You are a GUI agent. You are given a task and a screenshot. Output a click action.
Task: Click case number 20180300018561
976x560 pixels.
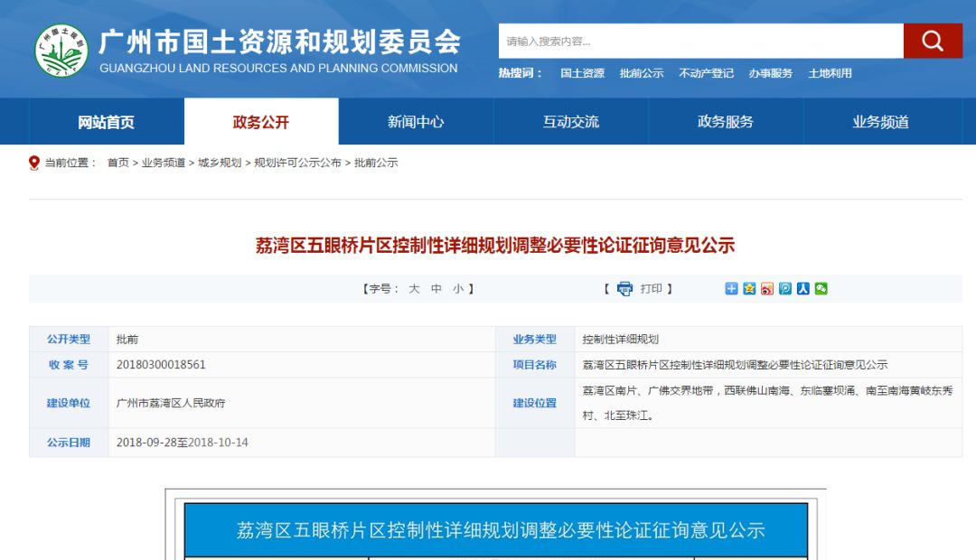[161, 365]
